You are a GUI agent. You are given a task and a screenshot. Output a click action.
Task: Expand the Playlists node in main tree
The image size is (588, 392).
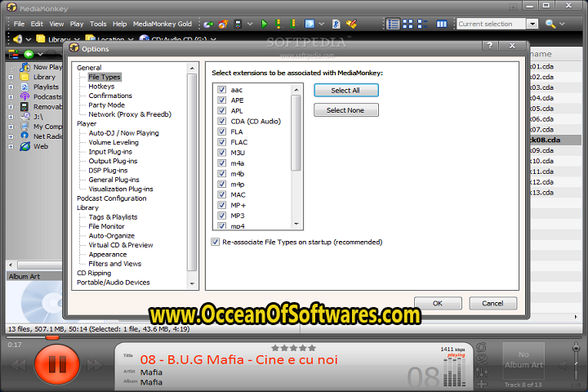[x=11, y=87]
